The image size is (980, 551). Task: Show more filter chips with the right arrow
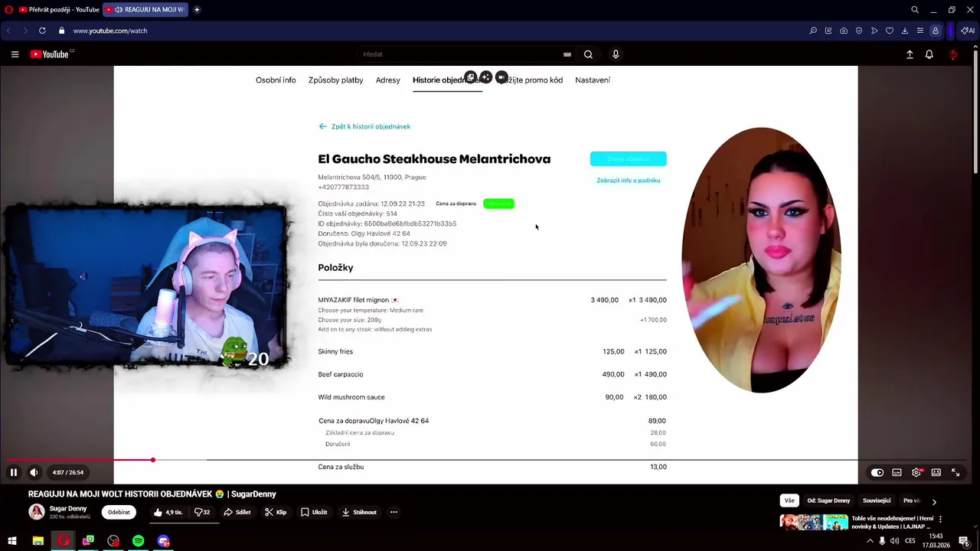point(934,501)
